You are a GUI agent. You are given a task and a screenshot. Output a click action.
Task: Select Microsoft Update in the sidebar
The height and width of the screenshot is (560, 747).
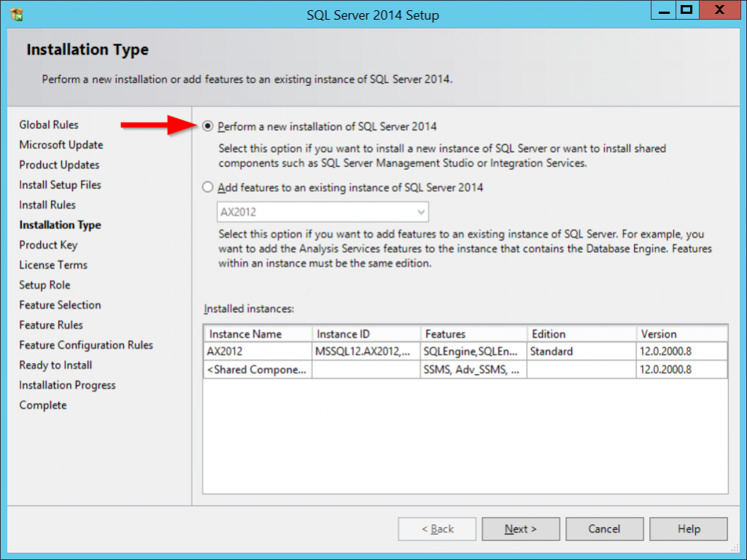[x=61, y=144]
